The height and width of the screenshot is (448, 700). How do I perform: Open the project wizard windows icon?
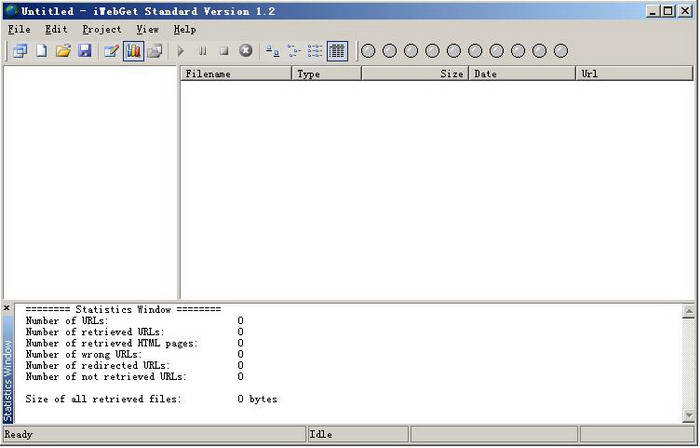(x=20, y=51)
